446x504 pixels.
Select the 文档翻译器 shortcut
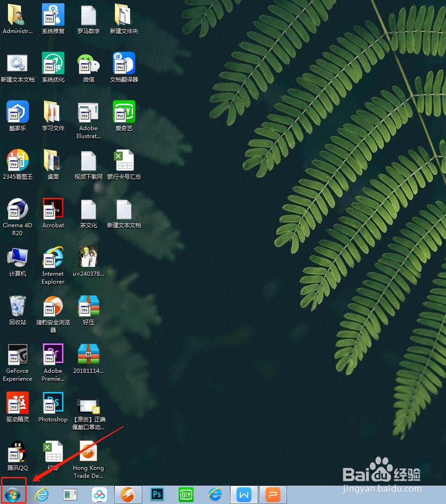pos(124,68)
